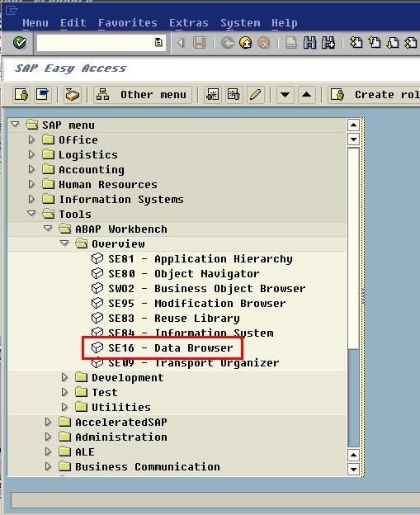Collapse the SAP menu root node
Screen dimensions: 420x515
pos(15,125)
